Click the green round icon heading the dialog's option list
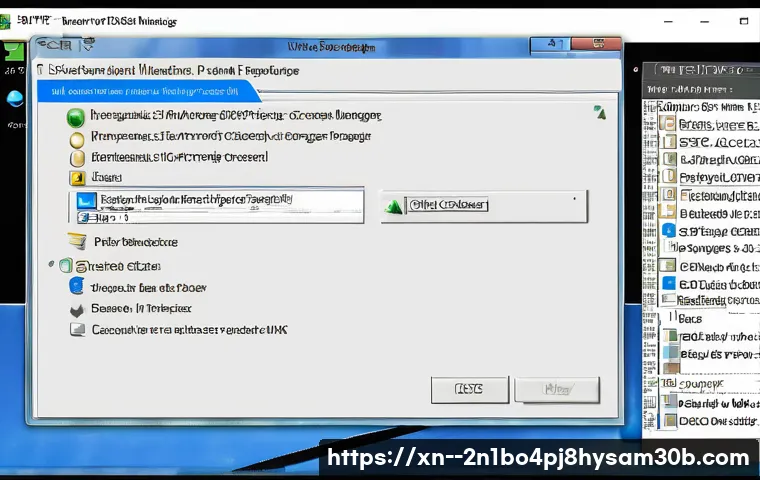 click(75, 118)
